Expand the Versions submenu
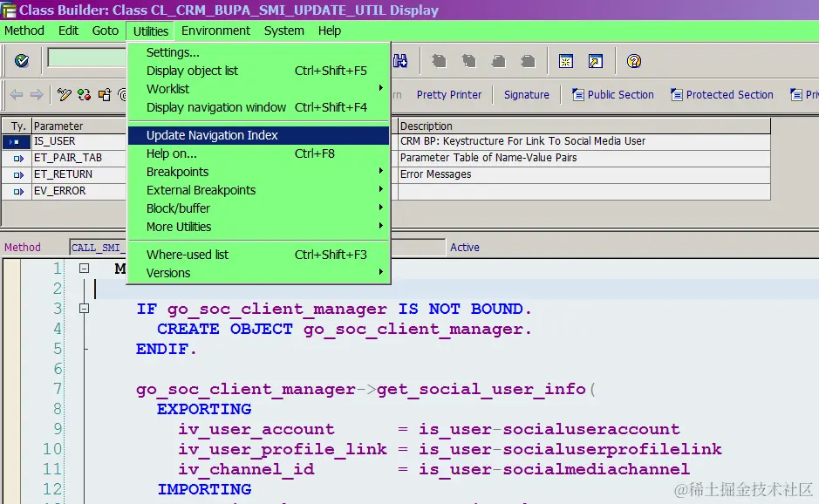 click(258, 273)
